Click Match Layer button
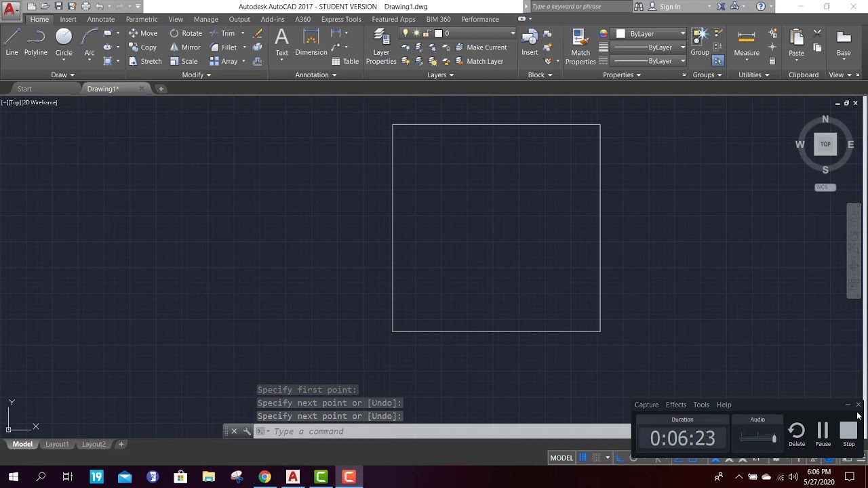This screenshot has height=488, width=868. point(478,61)
